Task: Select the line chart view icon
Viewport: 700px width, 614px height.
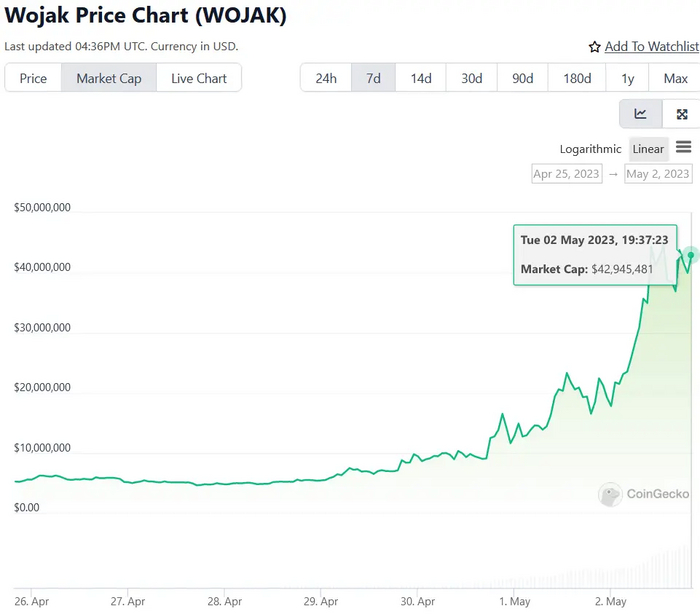Action: tap(640, 114)
